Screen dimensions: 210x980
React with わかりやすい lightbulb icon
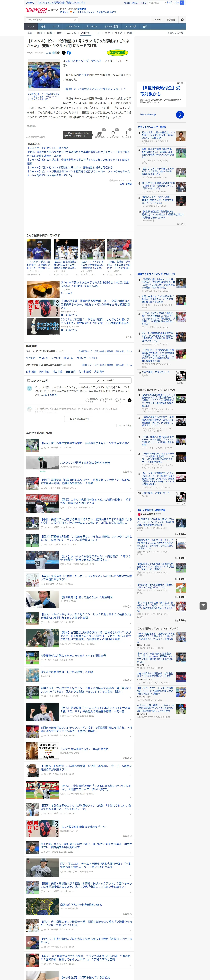point(113,134)
